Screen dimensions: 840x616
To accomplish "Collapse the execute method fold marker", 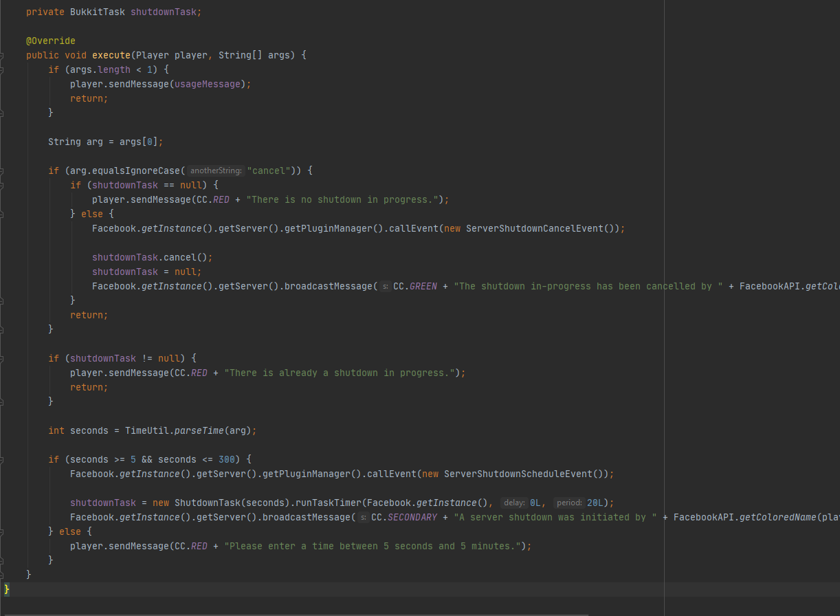I will (3, 55).
